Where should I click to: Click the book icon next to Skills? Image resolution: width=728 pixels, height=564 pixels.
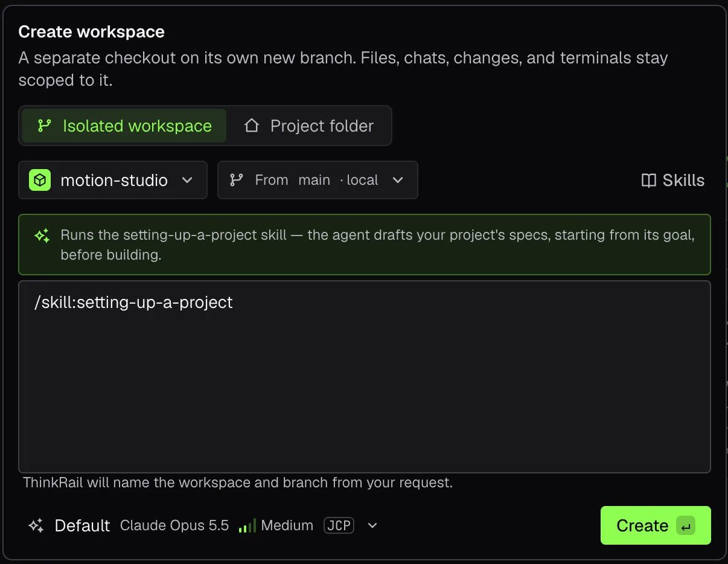coord(649,181)
